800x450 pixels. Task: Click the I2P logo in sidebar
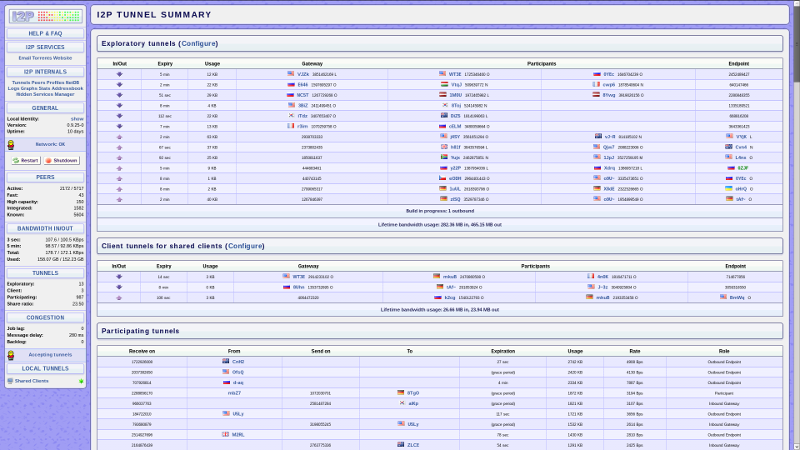[x=45, y=16]
